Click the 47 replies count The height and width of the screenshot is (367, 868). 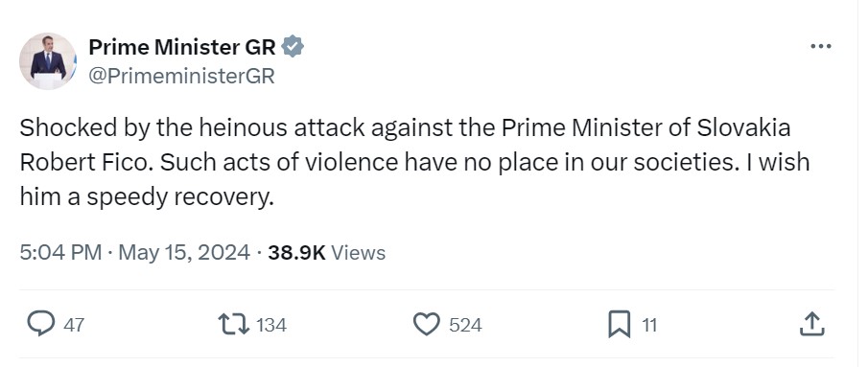pyautogui.click(x=74, y=325)
